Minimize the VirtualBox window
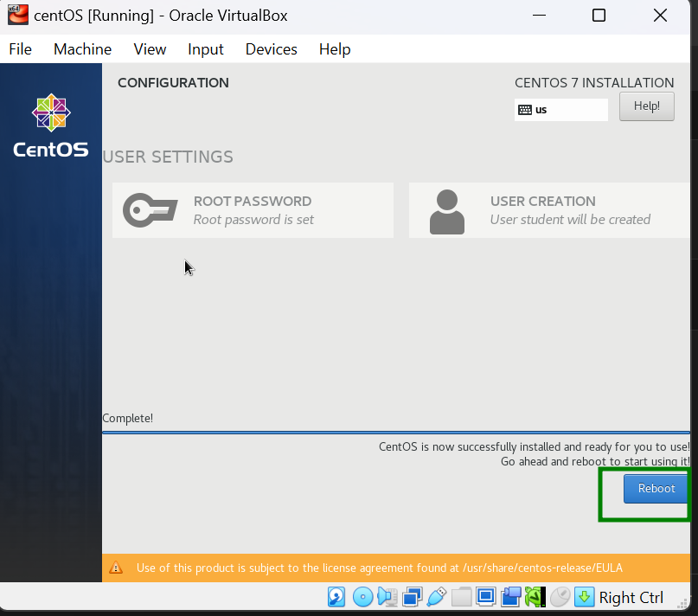 (539, 16)
